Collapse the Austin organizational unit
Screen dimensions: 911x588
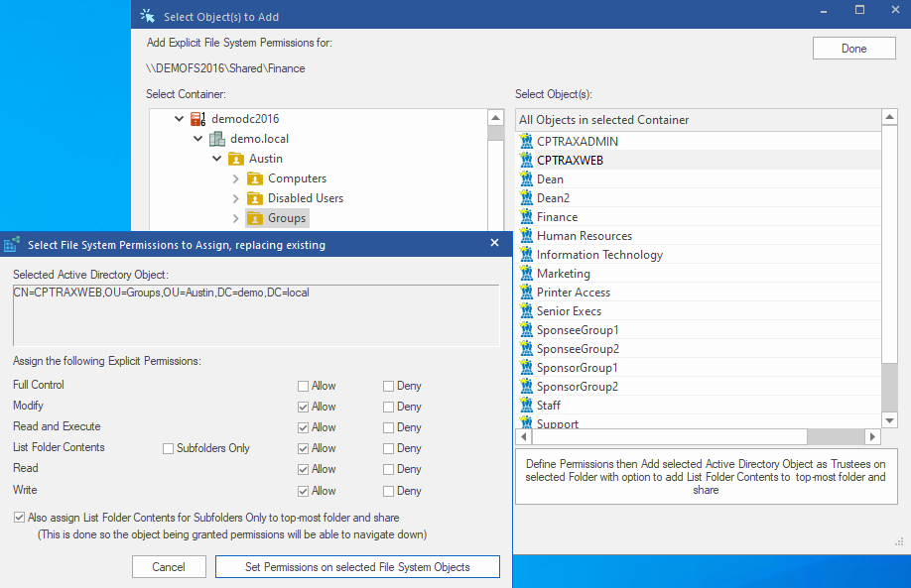(216, 158)
